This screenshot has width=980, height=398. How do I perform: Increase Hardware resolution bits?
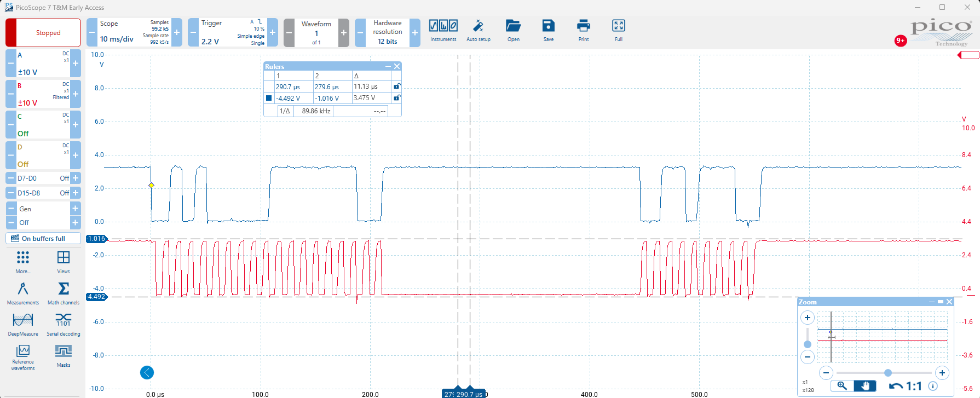tap(415, 32)
